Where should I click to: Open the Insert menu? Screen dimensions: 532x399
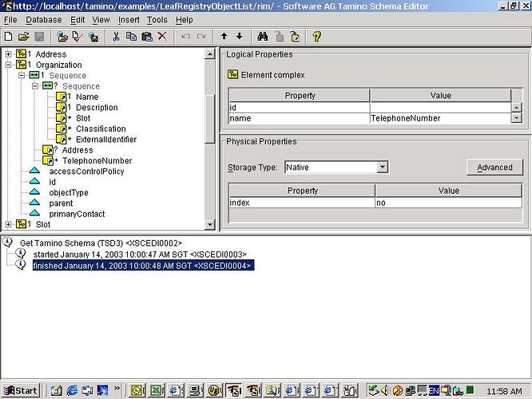tap(129, 20)
